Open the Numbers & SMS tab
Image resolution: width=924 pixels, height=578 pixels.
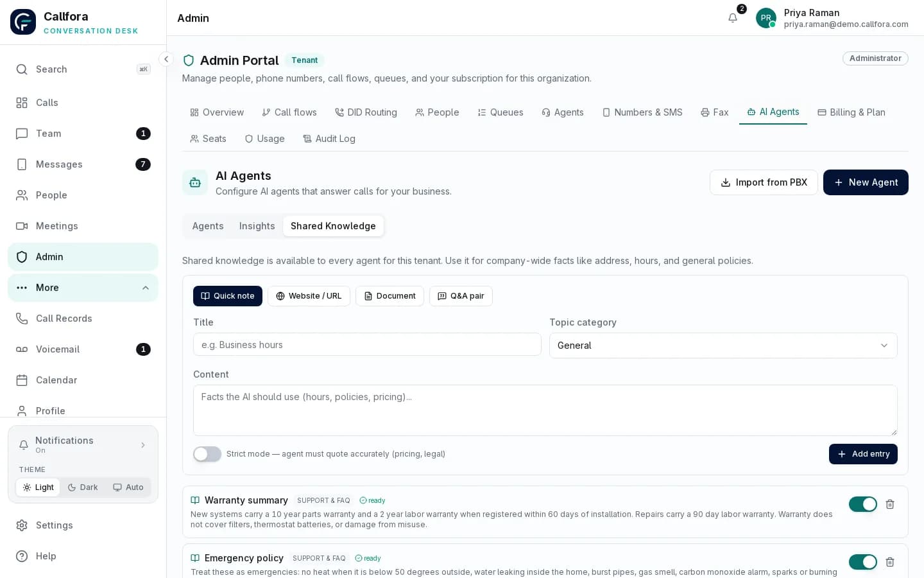click(642, 112)
